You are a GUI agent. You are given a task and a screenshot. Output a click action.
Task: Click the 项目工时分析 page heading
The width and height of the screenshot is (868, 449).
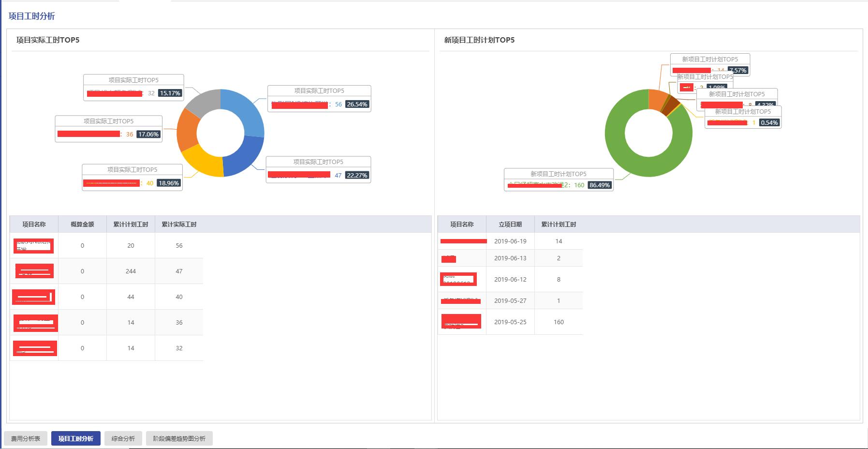click(x=32, y=16)
